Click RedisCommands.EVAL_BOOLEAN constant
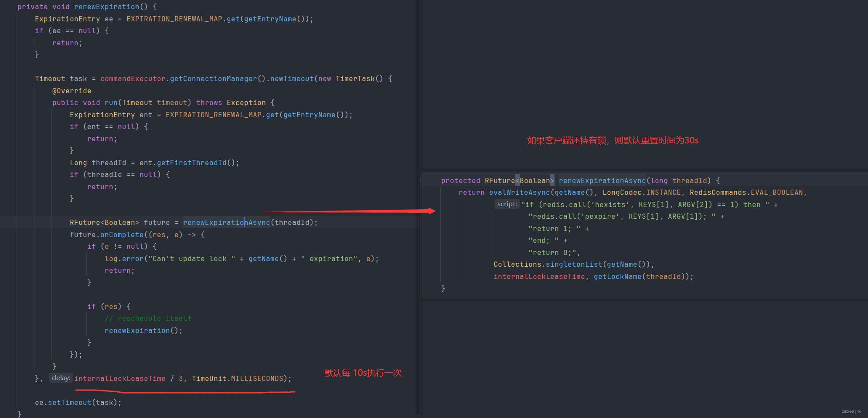 746,193
